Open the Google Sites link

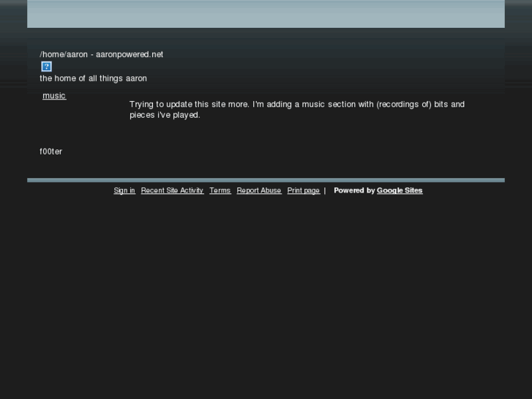click(400, 190)
